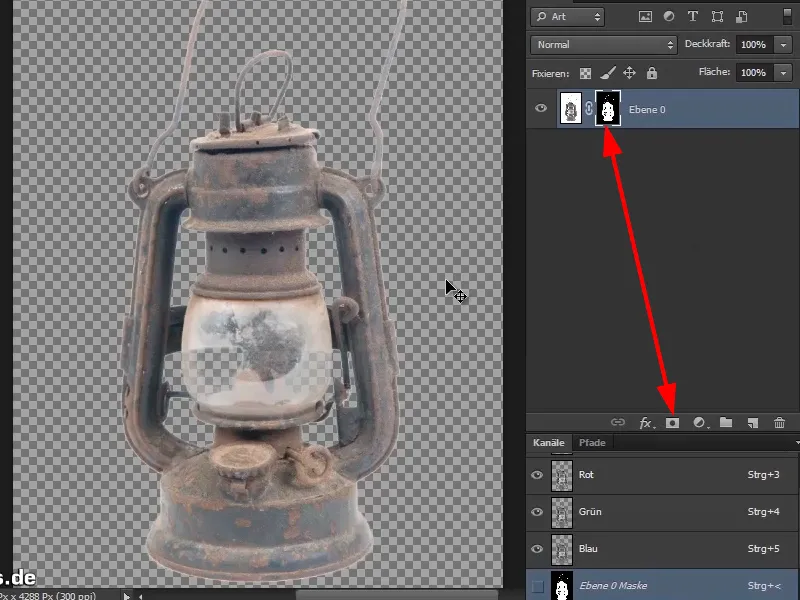The image size is (800, 600).
Task: Open the Normal blend mode dropdown
Action: (604, 45)
